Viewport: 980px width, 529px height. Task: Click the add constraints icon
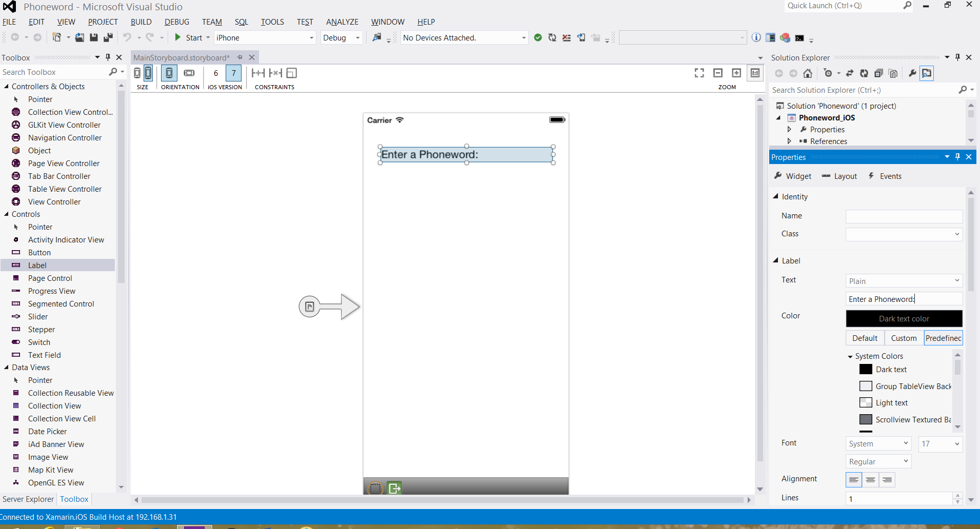(x=258, y=73)
